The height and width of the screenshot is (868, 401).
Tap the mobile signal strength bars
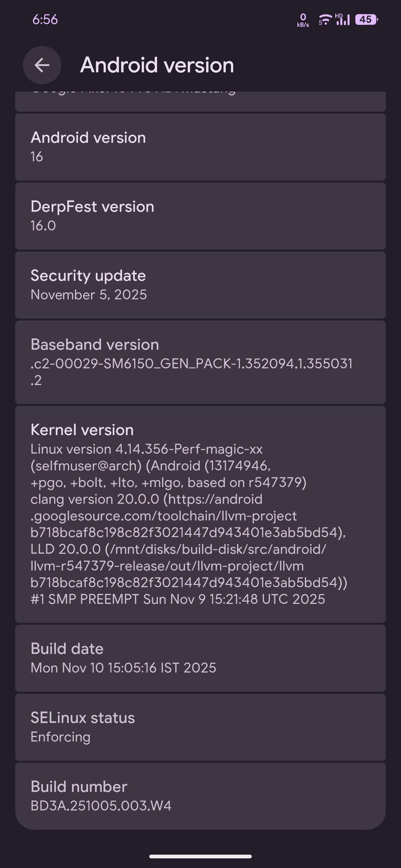point(343,20)
